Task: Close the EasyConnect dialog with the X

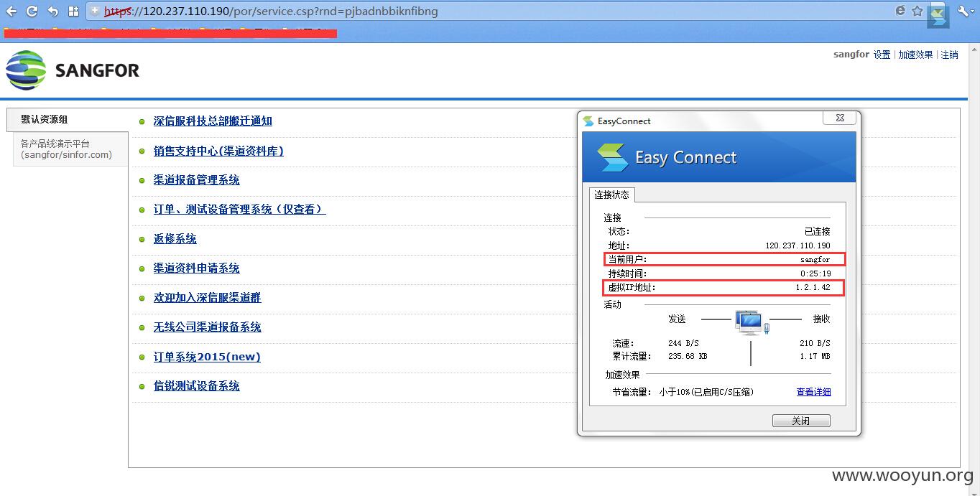Action: click(839, 118)
